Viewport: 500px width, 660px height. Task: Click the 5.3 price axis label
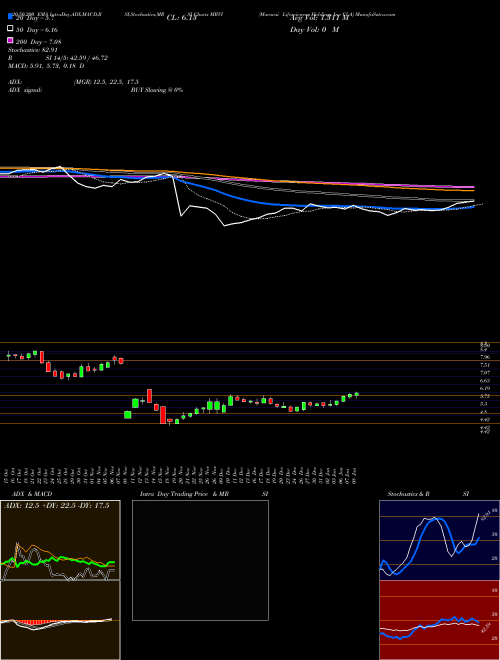click(484, 404)
